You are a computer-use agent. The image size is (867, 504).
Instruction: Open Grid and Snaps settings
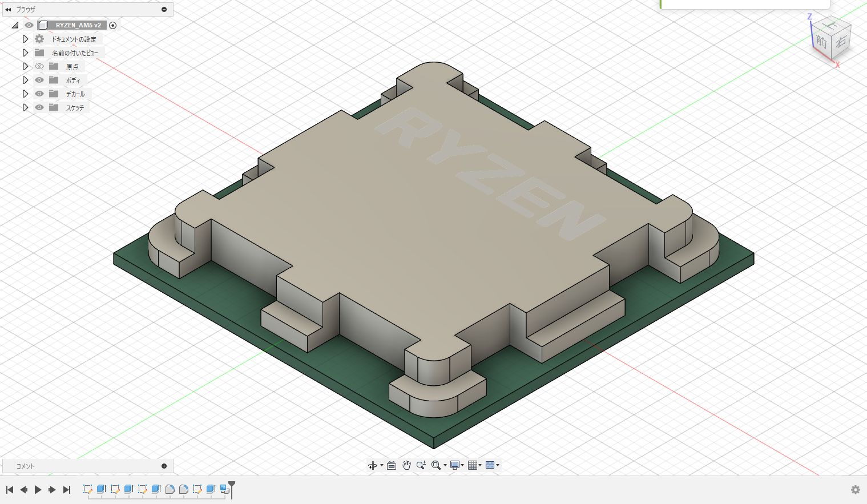[473, 465]
